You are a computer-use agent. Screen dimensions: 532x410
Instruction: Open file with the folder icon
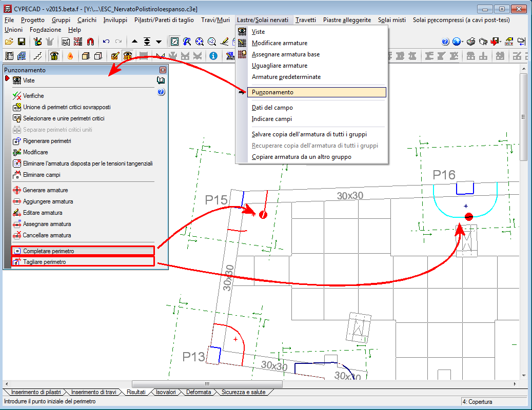tap(9, 42)
